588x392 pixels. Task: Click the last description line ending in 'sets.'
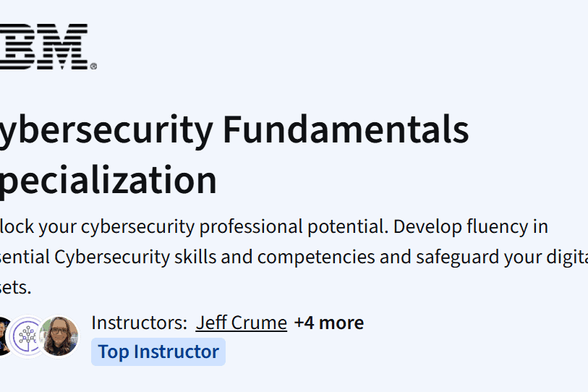(x=16, y=287)
